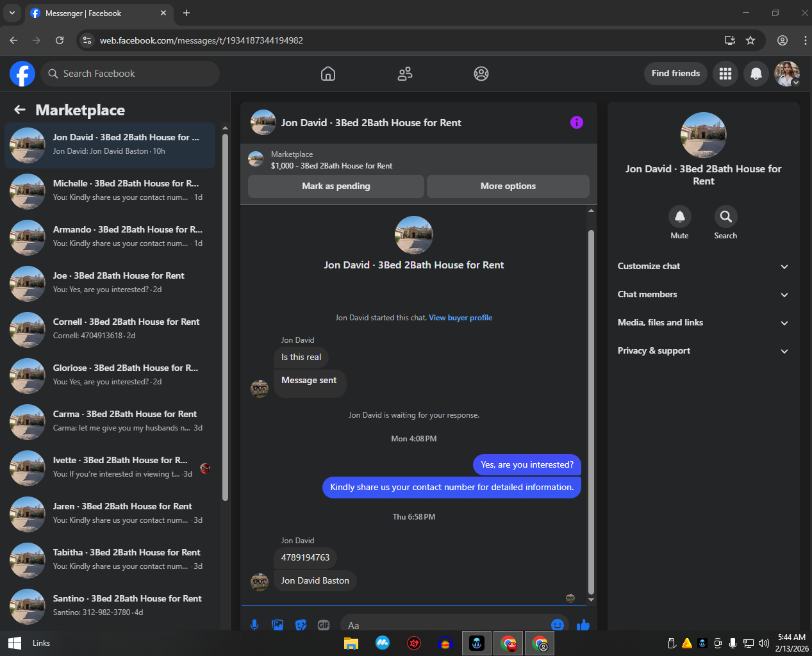
Task: Open the Facebook menu grid icon
Action: click(725, 74)
